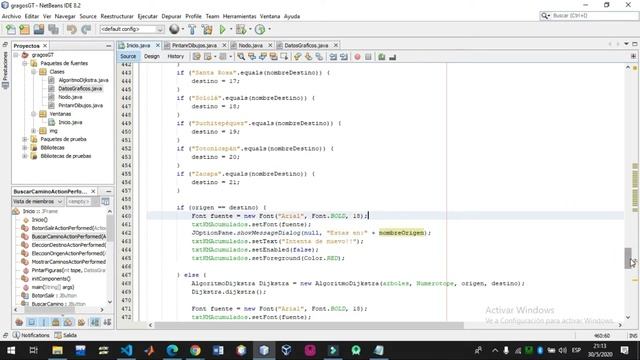640x360 pixels.
Task: Close the Inicio.java tab
Action: coord(158,45)
